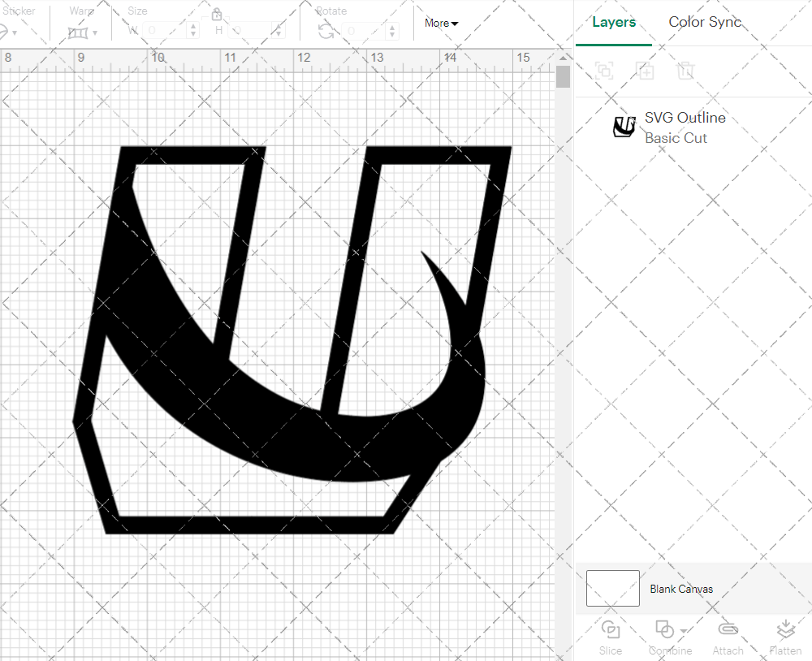Image resolution: width=812 pixels, height=661 pixels.
Task: Toggle the aspect ratio lock icon
Action: pyautogui.click(x=217, y=14)
